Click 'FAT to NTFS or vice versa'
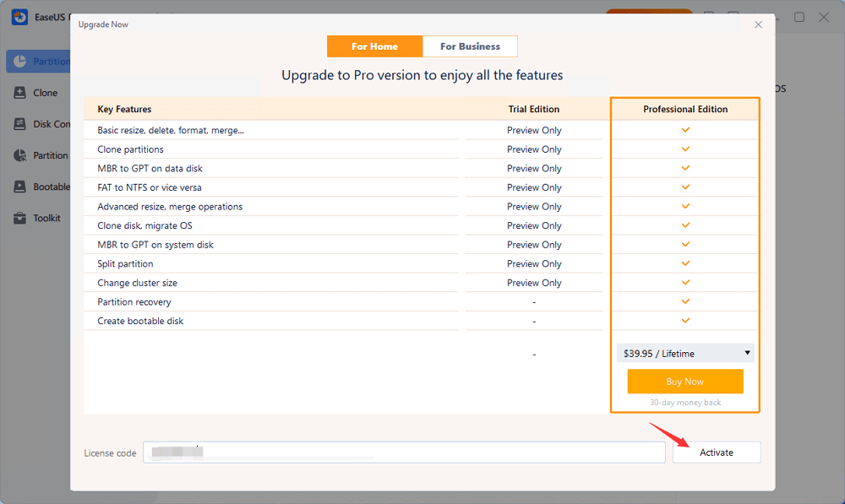The image size is (845, 504). coord(150,187)
